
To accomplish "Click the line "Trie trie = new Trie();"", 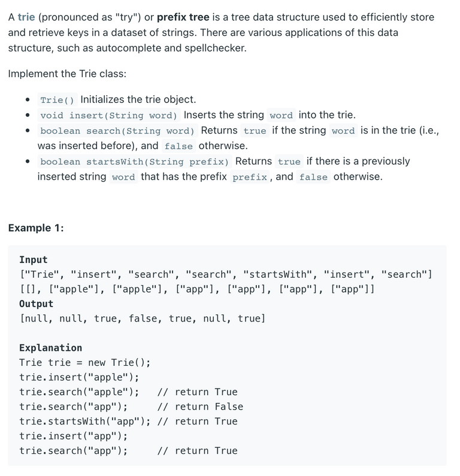I will coord(84,362).
